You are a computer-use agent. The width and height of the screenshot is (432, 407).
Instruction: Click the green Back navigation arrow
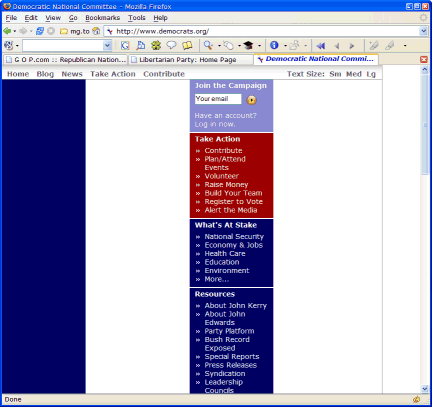(7, 31)
